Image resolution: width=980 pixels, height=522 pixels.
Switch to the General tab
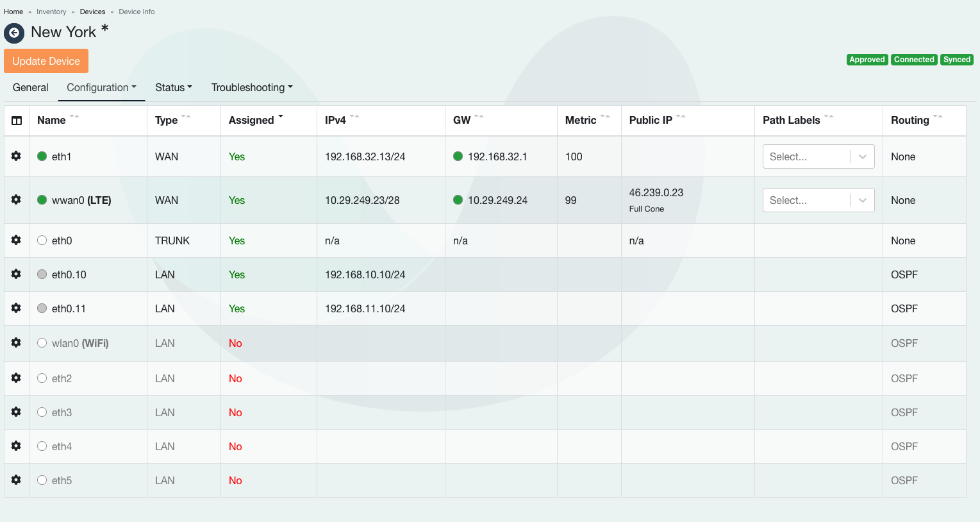30,88
